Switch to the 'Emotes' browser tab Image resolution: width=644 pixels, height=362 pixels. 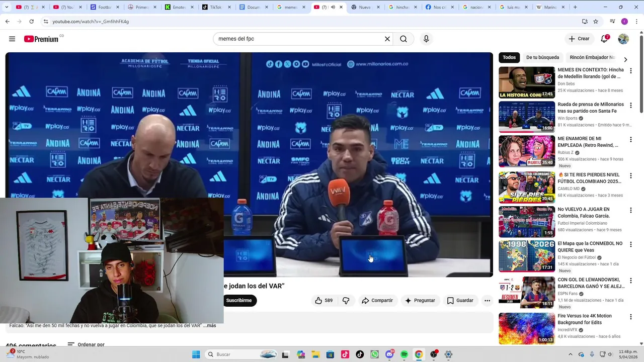click(179, 7)
